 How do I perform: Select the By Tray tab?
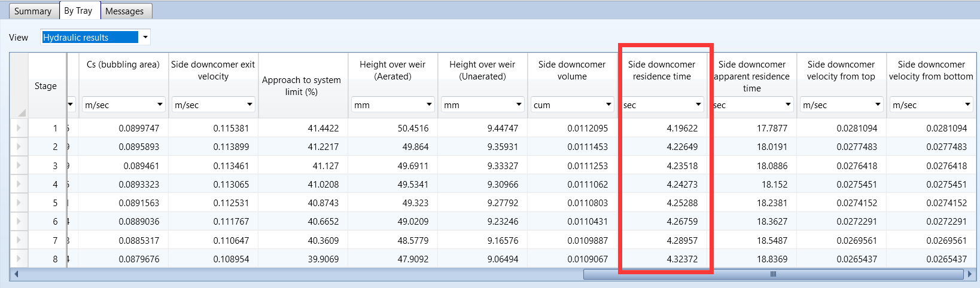78,11
